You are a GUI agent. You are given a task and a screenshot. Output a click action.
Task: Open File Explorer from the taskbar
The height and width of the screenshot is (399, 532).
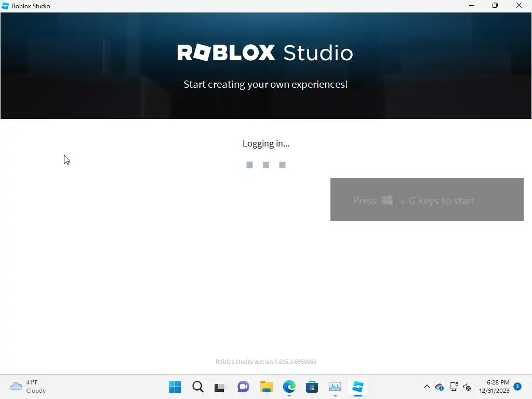pyautogui.click(x=267, y=387)
